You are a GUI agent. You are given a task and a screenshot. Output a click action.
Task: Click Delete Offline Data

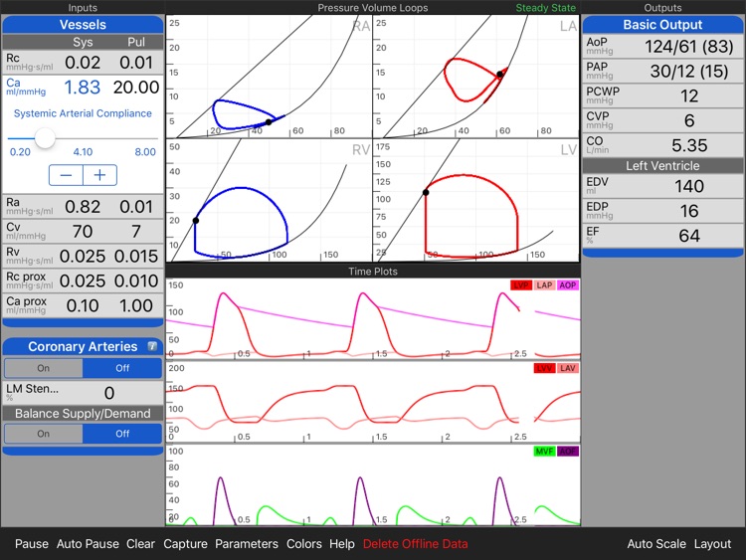tap(416, 544)
